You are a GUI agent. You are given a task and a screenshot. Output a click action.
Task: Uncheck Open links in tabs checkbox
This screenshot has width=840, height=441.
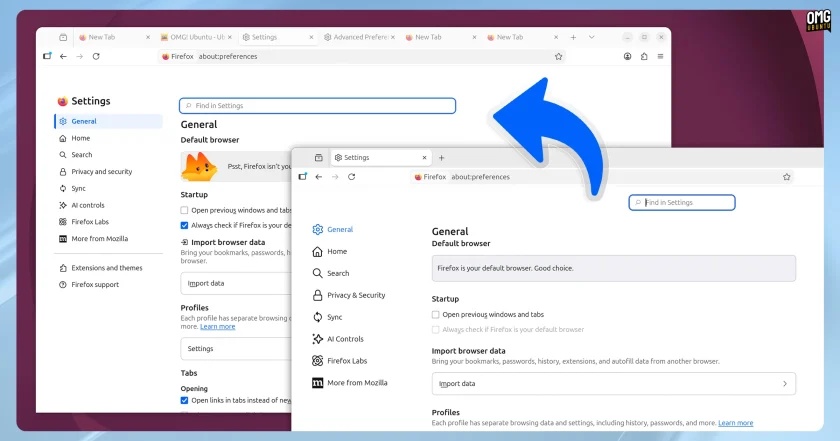pyautogui.click(x=184, y=400)
